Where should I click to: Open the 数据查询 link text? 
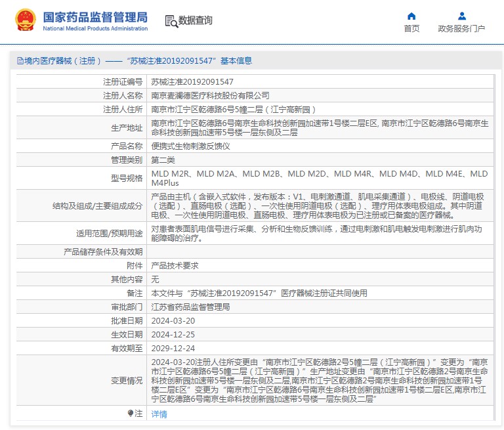coord(196,20)
